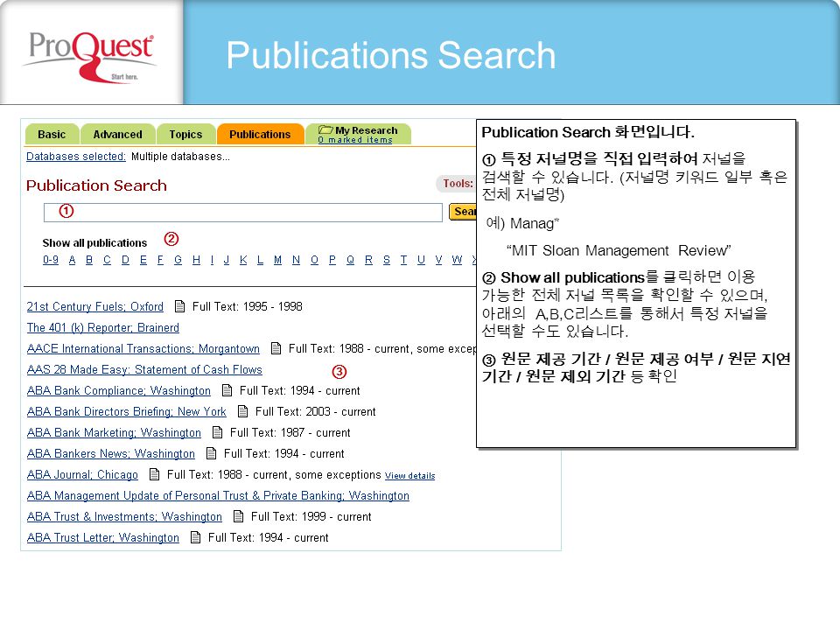Image resolution: width=840 pixels, height=630 pixels.
Task: Open ABA Journal; Chicago publication
Action: point(82,474)
